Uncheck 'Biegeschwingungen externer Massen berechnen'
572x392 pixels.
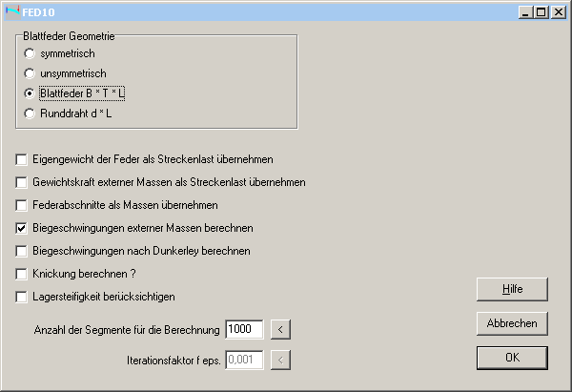(x=22, y=229)
